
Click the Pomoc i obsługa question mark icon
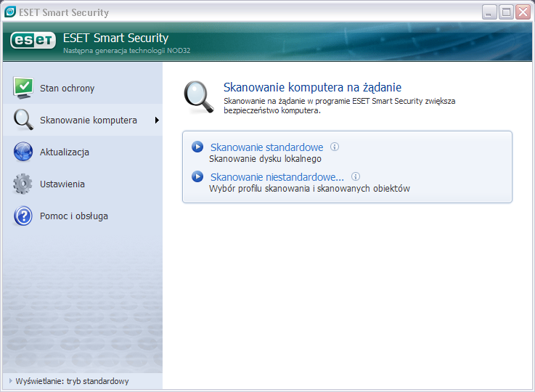pyautogui.click(x=23, y=216)
